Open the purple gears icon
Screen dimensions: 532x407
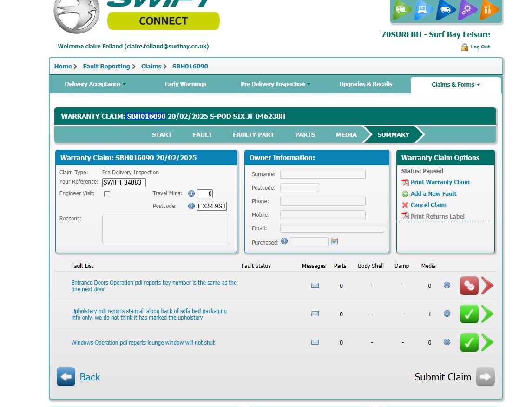tap(467, 10)
